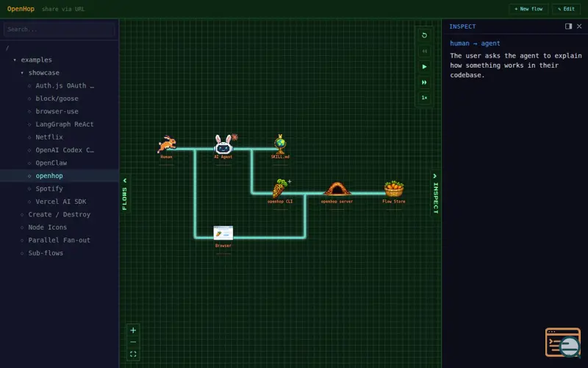The image size is (588, 368).
Task: Open the OpenClaw flow
Action: 51,163
